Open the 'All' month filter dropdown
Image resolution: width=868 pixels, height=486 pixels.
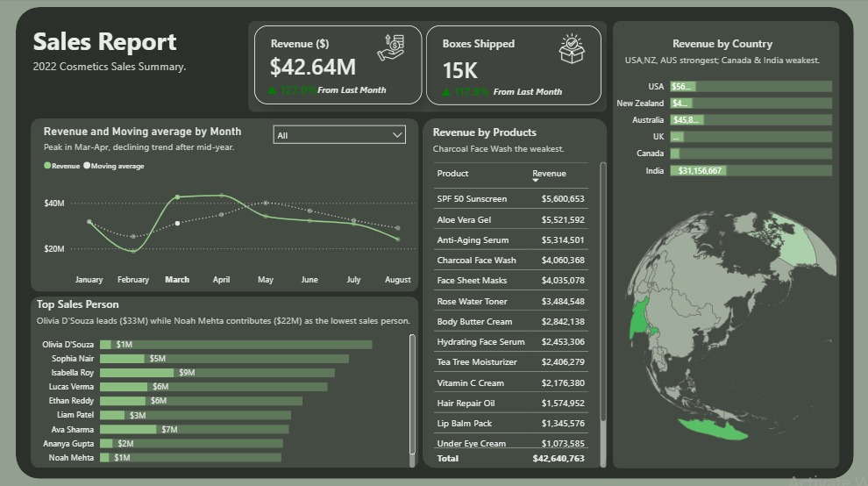pyautogui.click(x=339, y=135)
